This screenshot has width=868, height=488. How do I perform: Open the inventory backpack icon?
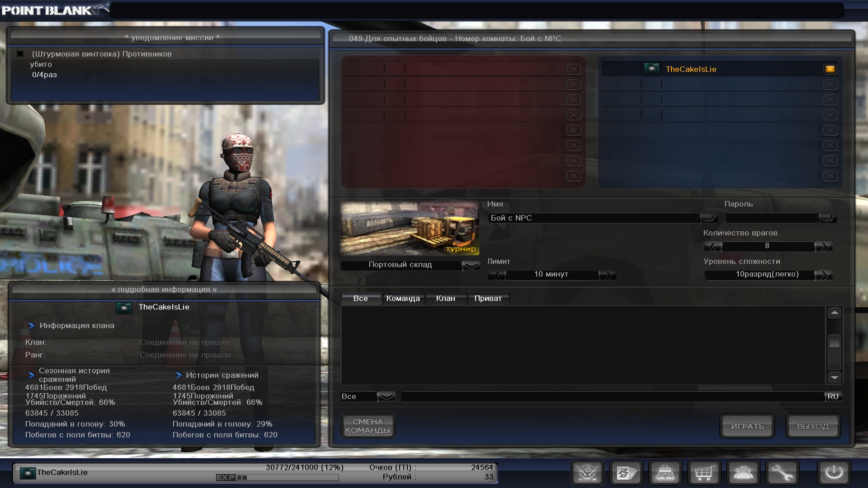[x=665, y=473]
